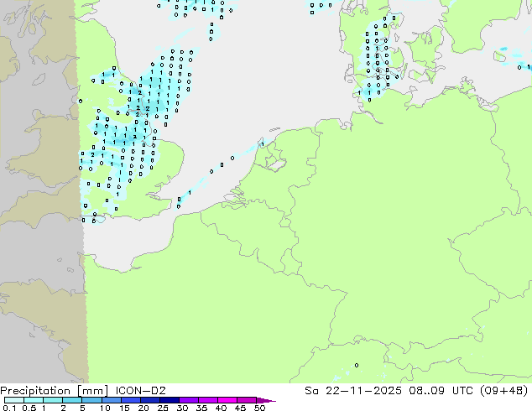532x411 pixels.
Task: Pick the 25–30 mm navy legend swatch
Action: point(170,400)
